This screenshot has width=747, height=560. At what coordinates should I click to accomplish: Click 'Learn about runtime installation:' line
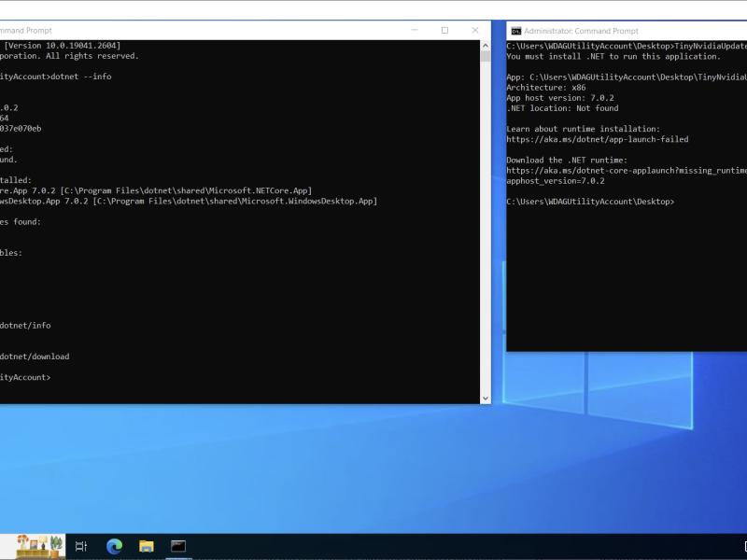click(x=583, y=129)
